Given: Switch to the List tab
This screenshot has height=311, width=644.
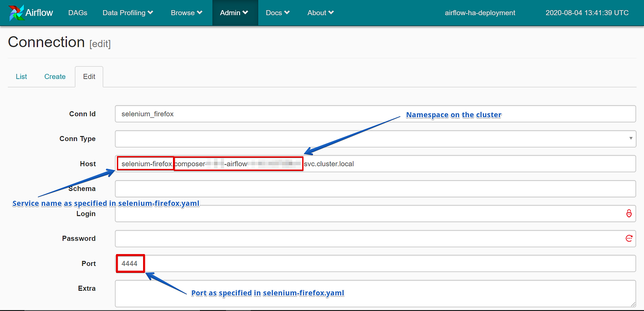Looking at the screenshot, I should (21, 76).
